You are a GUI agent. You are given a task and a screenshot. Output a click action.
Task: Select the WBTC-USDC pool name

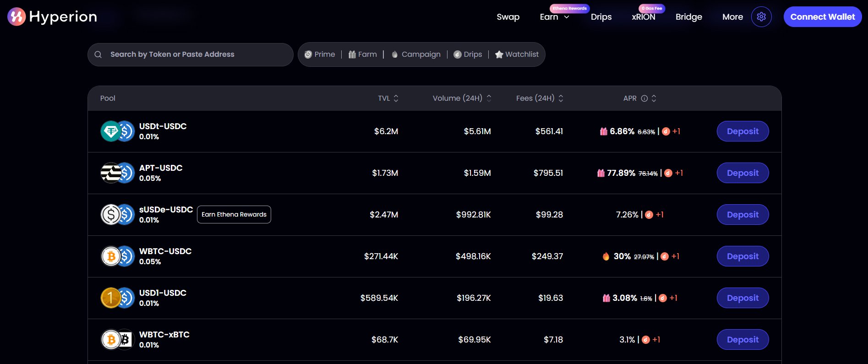coord(165,251)
